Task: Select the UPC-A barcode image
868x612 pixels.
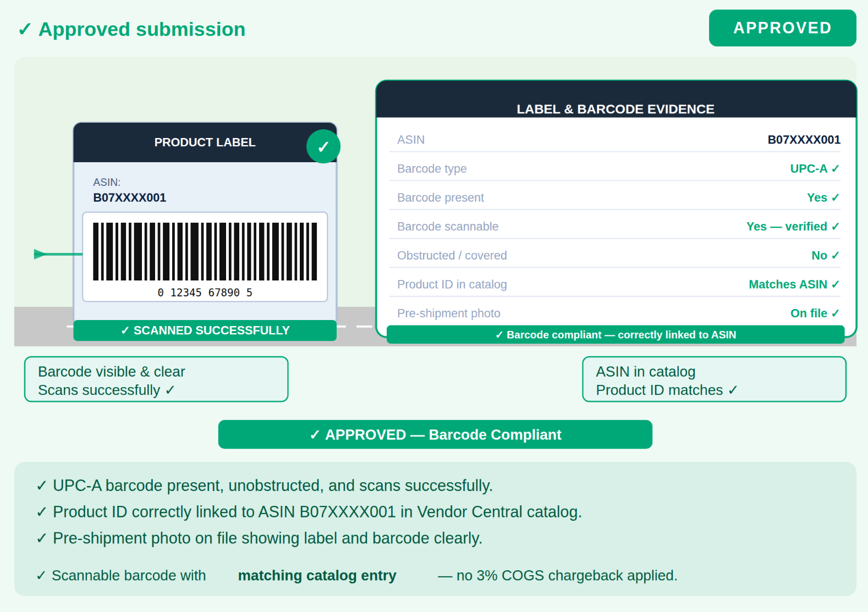Action: [205, 251]
